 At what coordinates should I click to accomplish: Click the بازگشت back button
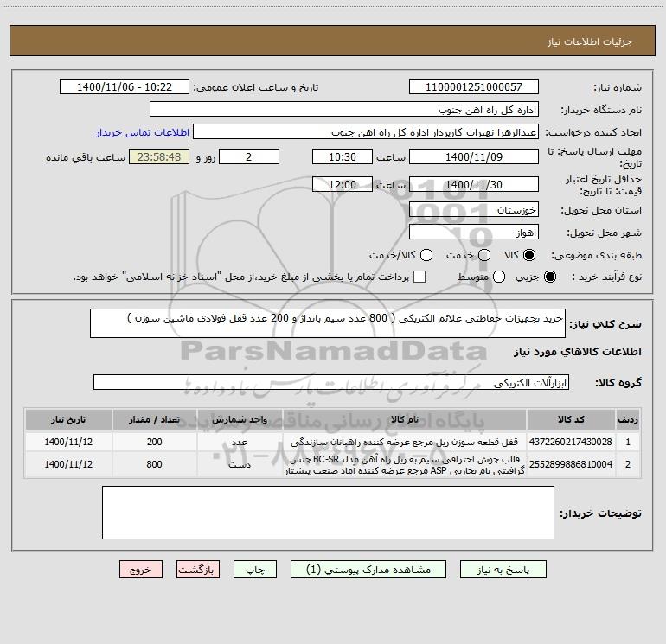pyautogui.click(x=198, y=570)
